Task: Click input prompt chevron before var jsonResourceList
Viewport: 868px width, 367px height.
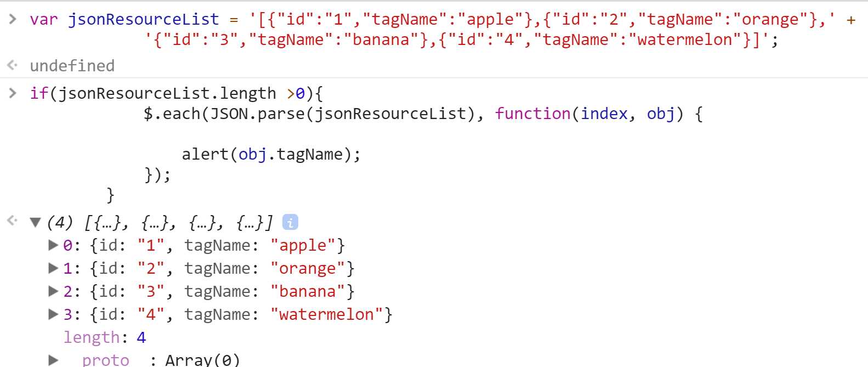Action: coord(13,19)
